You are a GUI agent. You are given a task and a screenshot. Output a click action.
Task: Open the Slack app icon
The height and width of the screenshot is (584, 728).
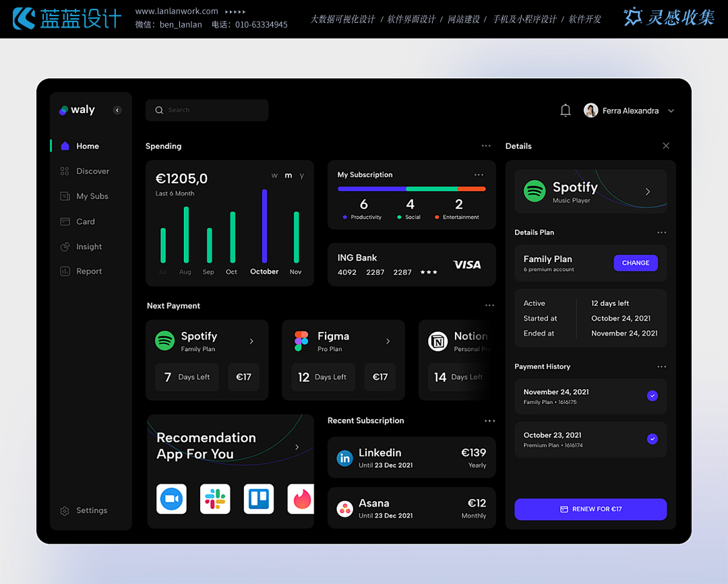point(215,499)
